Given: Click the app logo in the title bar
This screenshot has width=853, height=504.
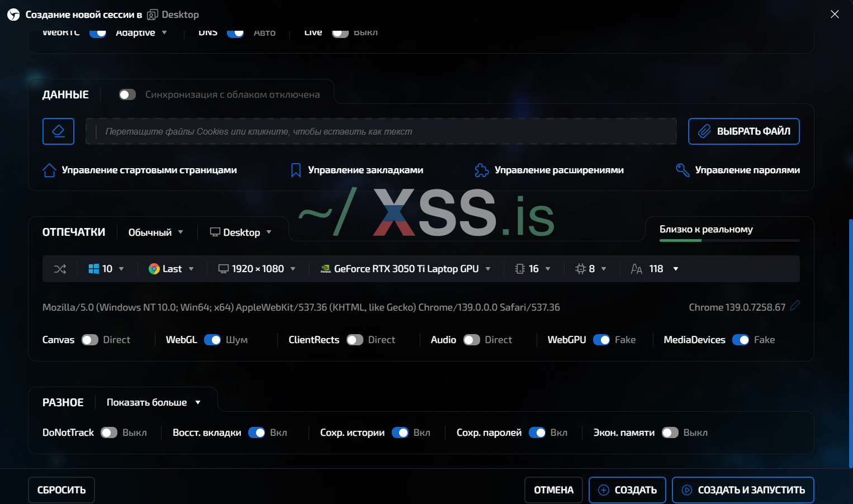Looking at the screenshot, I should [13, 15].
